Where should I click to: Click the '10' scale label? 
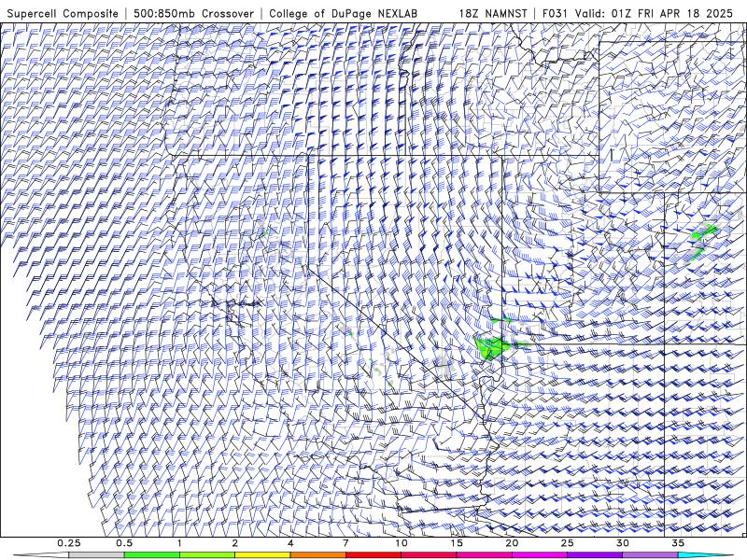[x=402, y=543]
